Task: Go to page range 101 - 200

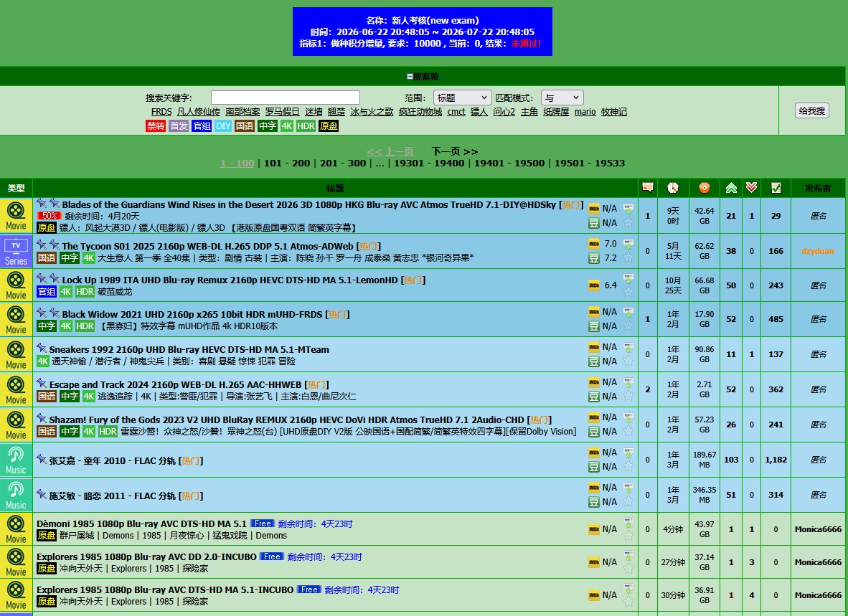Action: pos(287,164)
